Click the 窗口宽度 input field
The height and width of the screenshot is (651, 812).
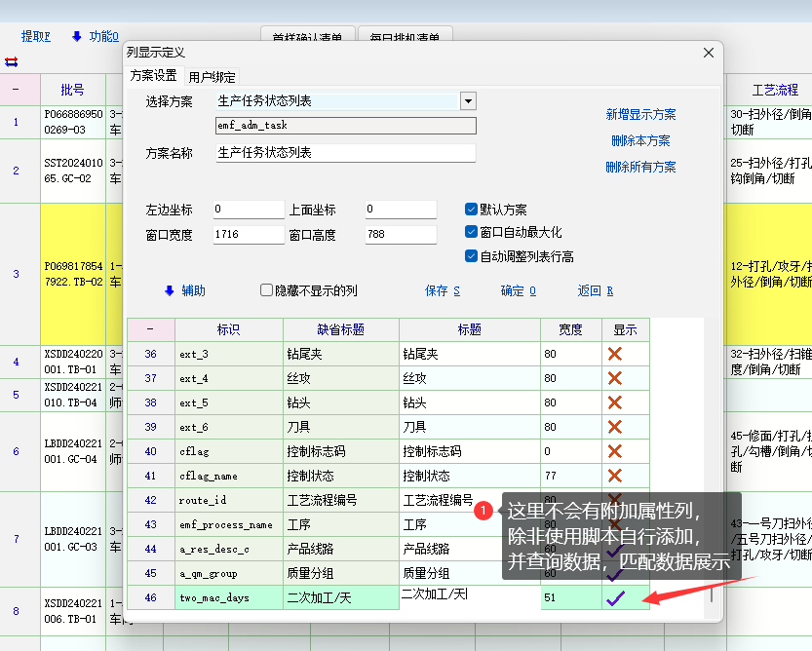point(248,235)
